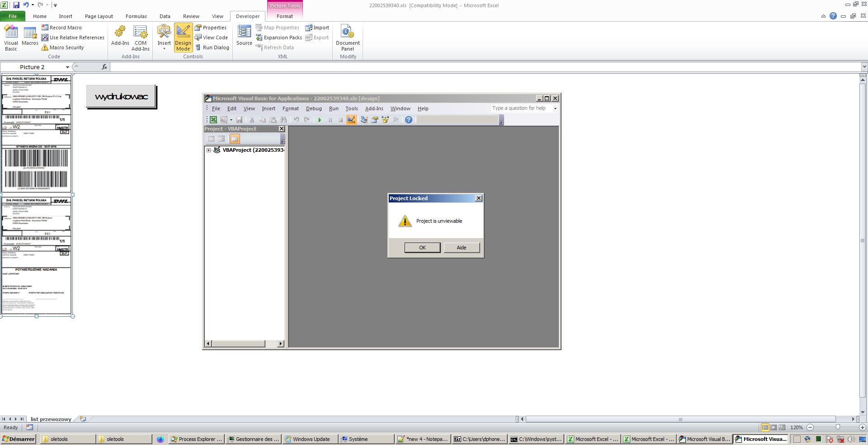Click zoom in plus button
The height and width of the screenshot is (445, 868).
(862, 427)
